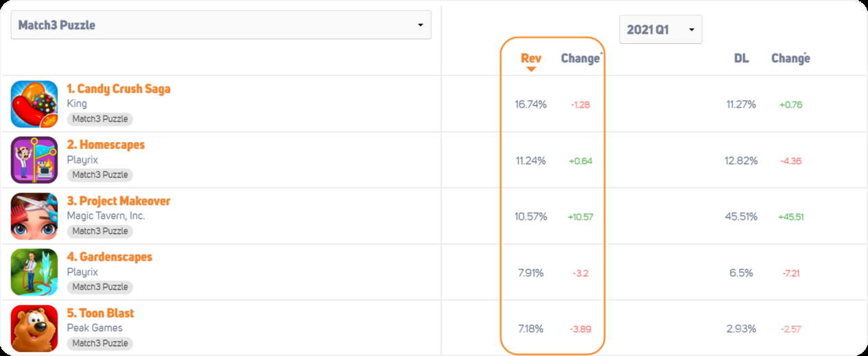Open the Project Makeover title link
868x356 pixels.
coord(119,201)
